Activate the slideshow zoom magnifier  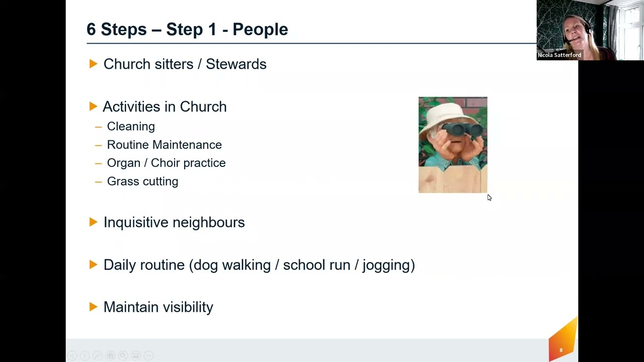click(x=123, y=355)
